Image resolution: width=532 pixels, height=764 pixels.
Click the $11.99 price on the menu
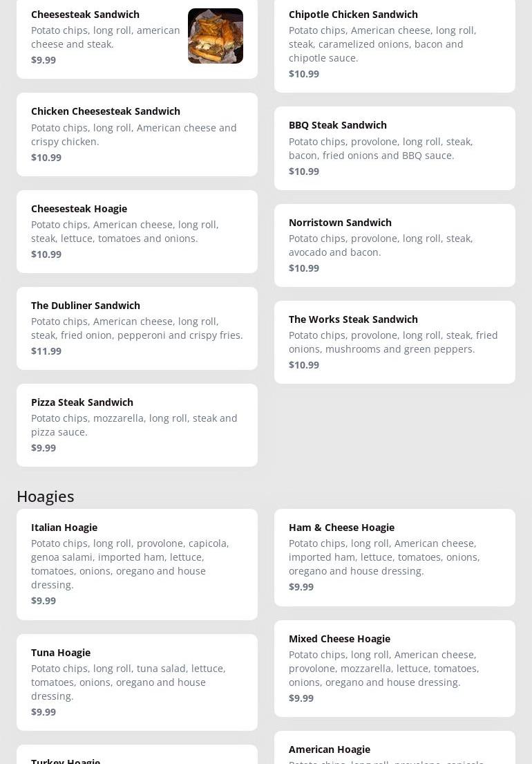click(46, 351)
